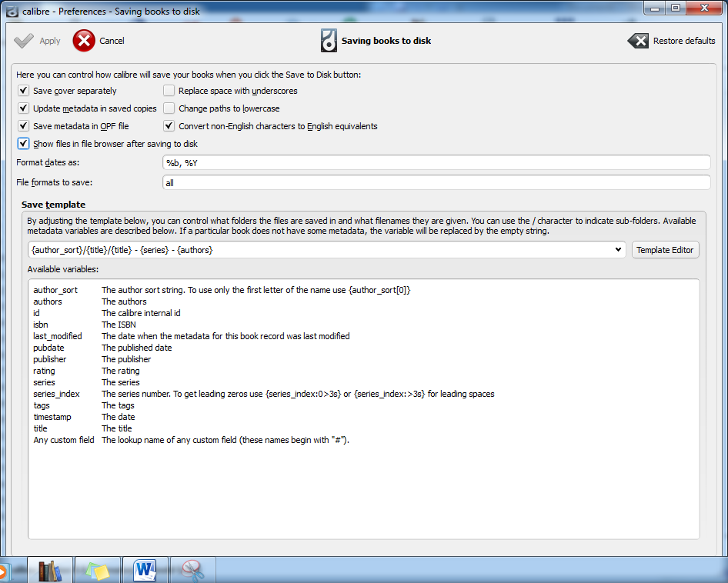Click 'The published date' description
The image size is (728, 583).
coord(137,348)
